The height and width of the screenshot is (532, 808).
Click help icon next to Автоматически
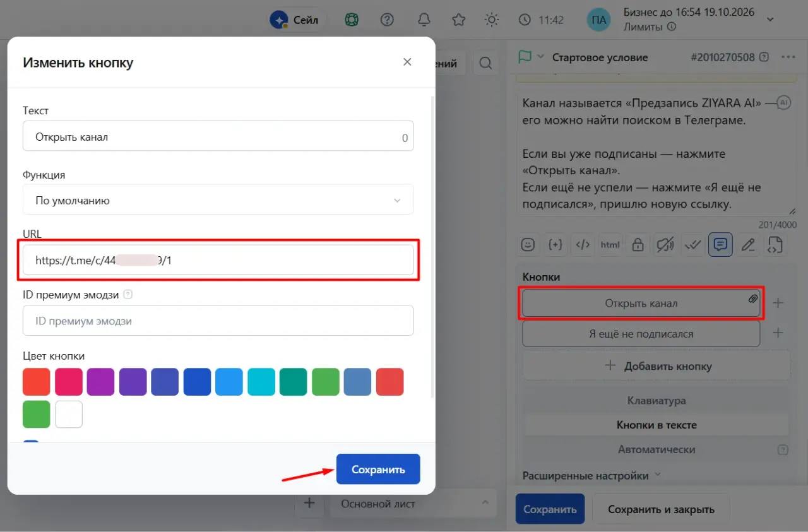coord(783,450)
